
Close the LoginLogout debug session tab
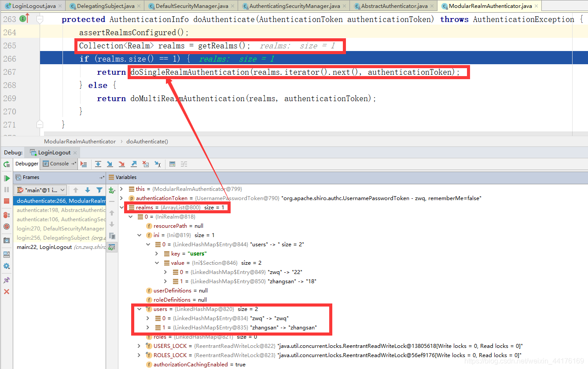(x=75, y=153)
